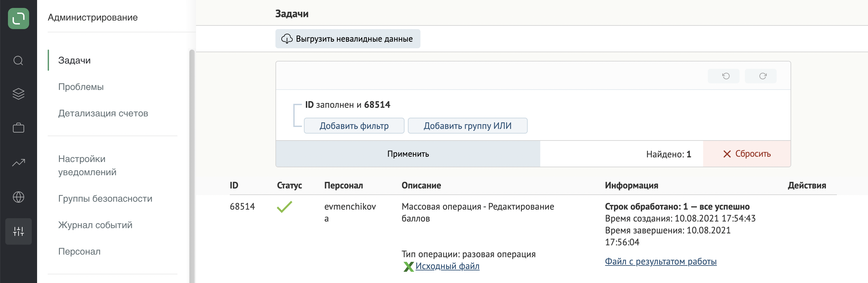Screen dimensions: 868x283
Task: Open Журнал событий section
Action: coord(95,225)
